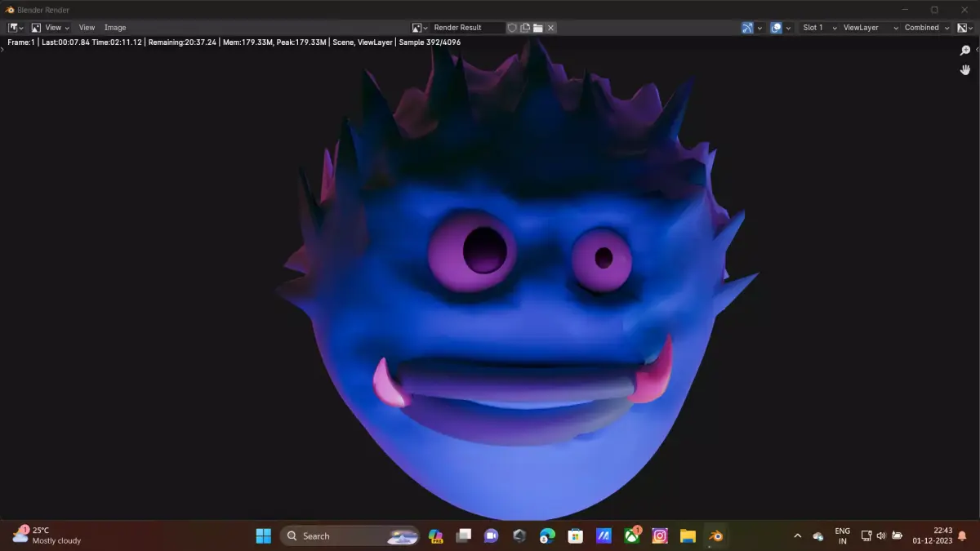The image size is (980, 551).
Task: Open the ViewLayer dropdown
Action: 871,28
